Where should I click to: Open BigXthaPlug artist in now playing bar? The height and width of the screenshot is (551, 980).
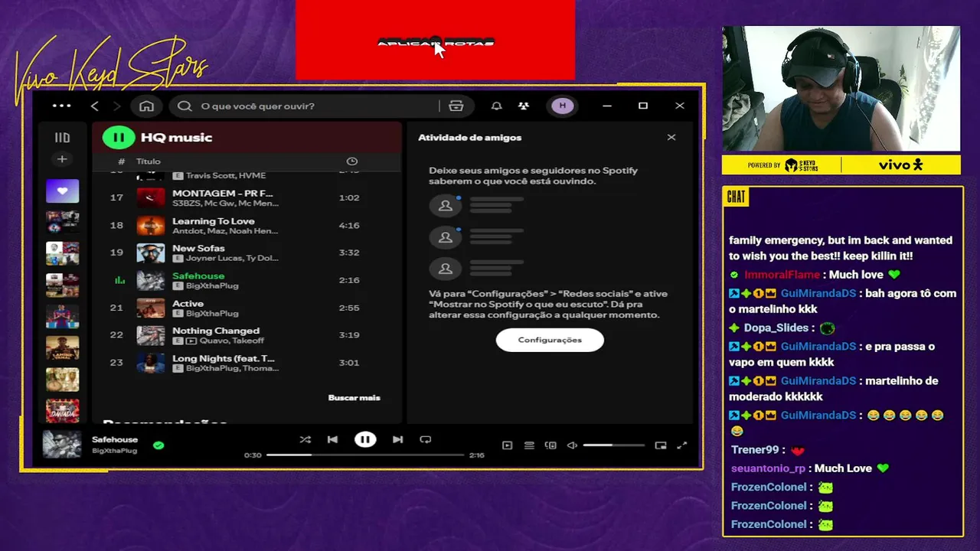114,451
